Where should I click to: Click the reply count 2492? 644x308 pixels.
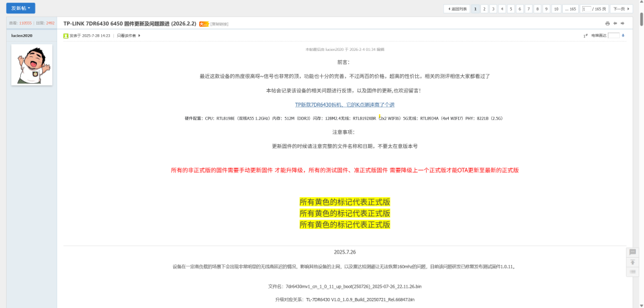tap(50, 23)
